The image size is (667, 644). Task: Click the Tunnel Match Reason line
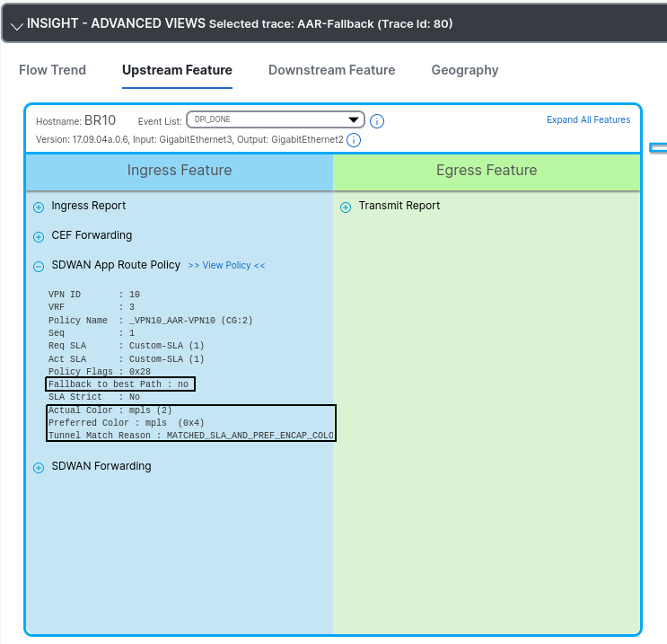point(190,435)
